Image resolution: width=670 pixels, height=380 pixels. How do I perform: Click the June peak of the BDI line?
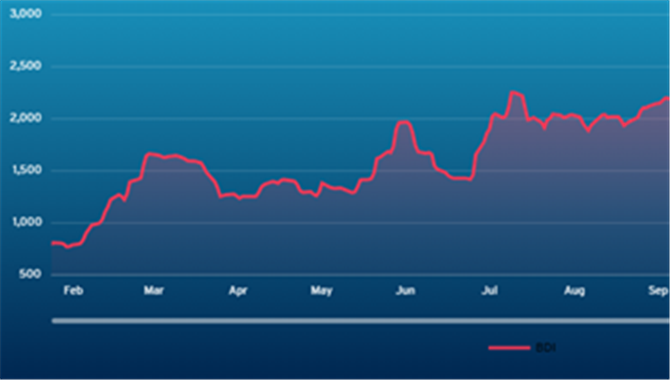click(404, 122)
